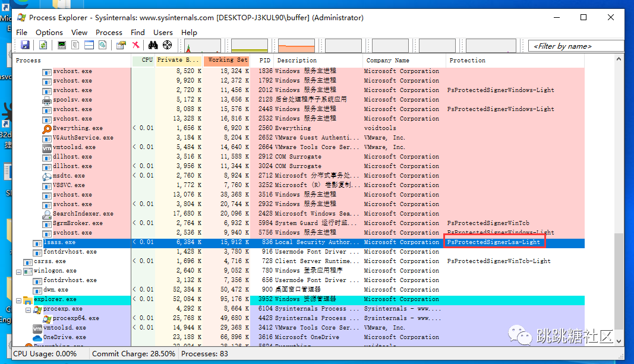This screenshot has height=364, width=634.
Task: Open the Find menu
Action: (137, 32)
